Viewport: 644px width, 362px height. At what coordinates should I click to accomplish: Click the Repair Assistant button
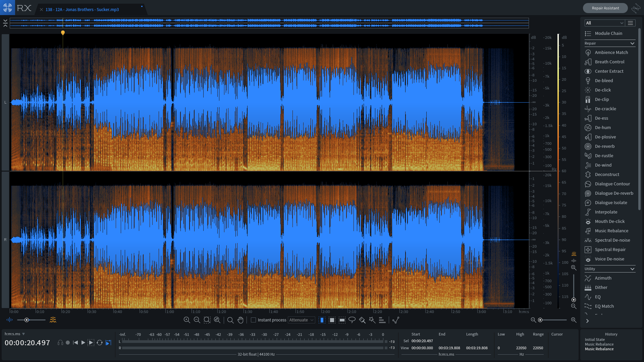point(605,8)
